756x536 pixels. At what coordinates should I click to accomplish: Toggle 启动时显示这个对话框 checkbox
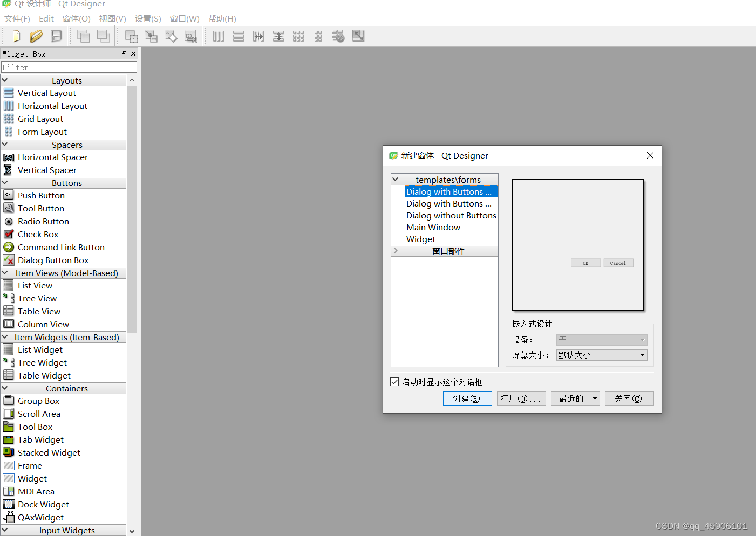(394, 382)
